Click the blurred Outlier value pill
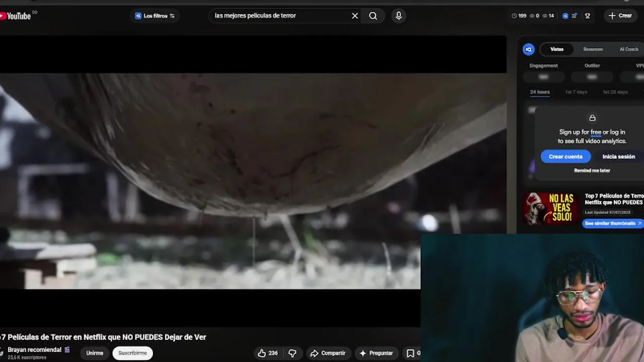Image resolution: width=644 pixels, height=362 pixels. [592, 77]
